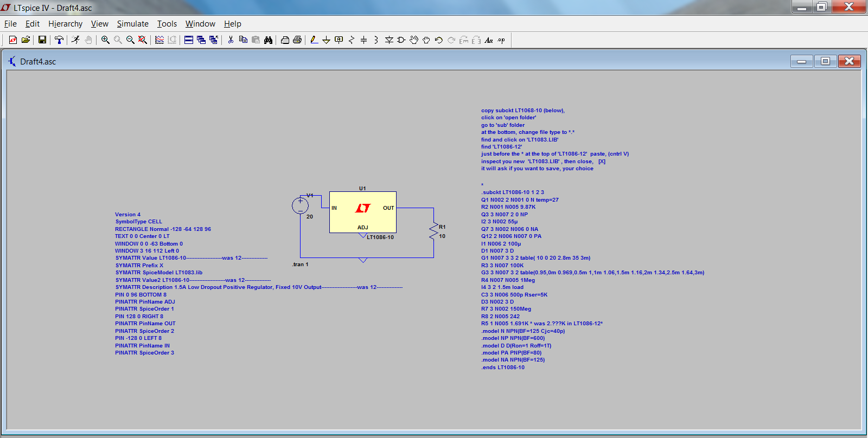This screenshot has height=438, width=868.
Task: Click the New Schematic toolbar icon
Action: coord(13,40)
